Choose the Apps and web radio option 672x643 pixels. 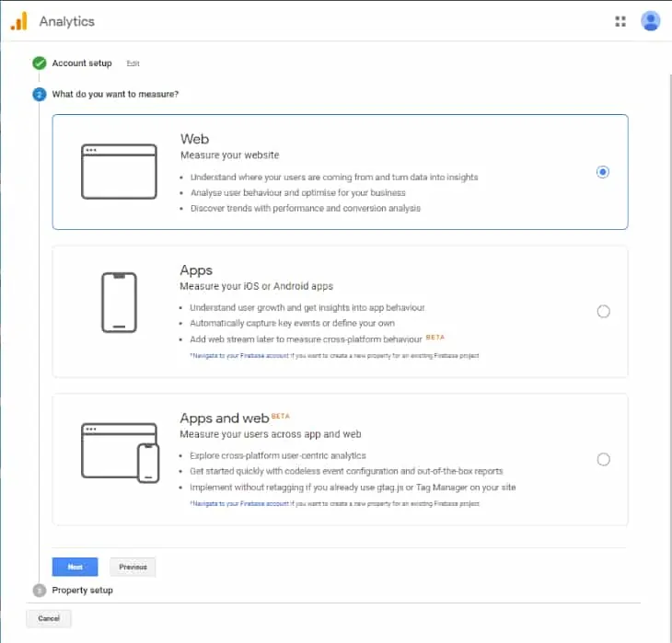point(603,459)
